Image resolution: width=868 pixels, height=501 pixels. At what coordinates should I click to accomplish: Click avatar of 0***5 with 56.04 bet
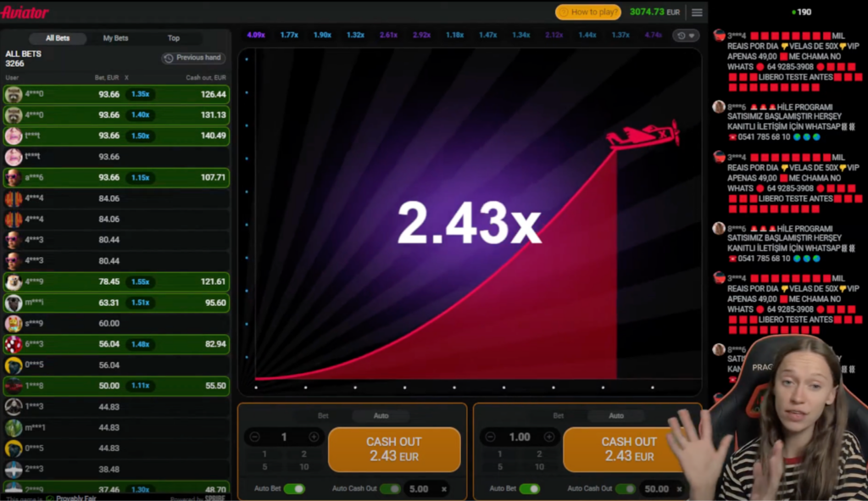coord(14,365)
